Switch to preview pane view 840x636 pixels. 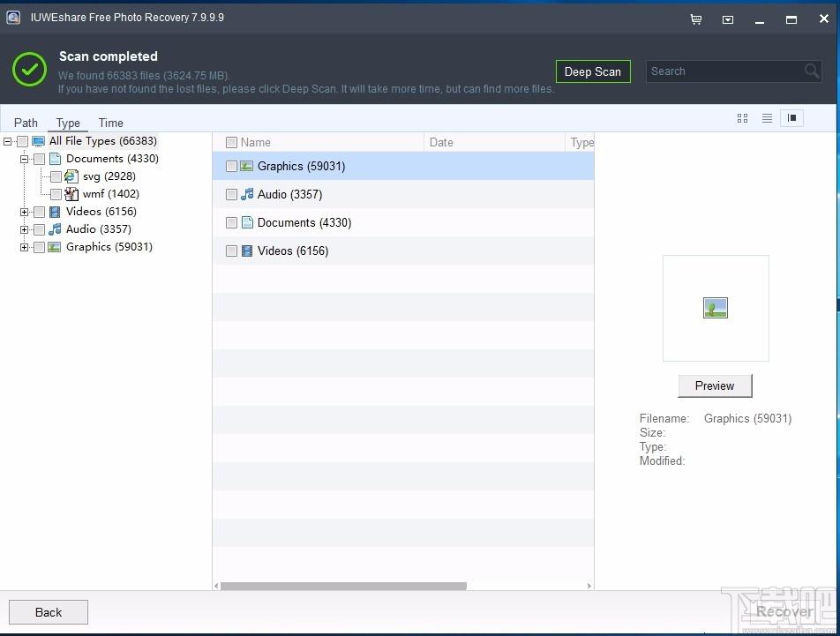(x=791, y=118)
